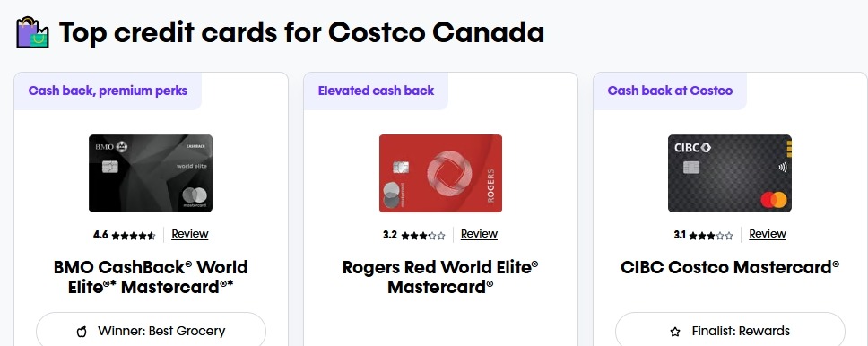Select the 'Cash back, premium perks' label
The height and width of the screenshot is (346, 868).
pyautogui.click(x=108, y=91)
